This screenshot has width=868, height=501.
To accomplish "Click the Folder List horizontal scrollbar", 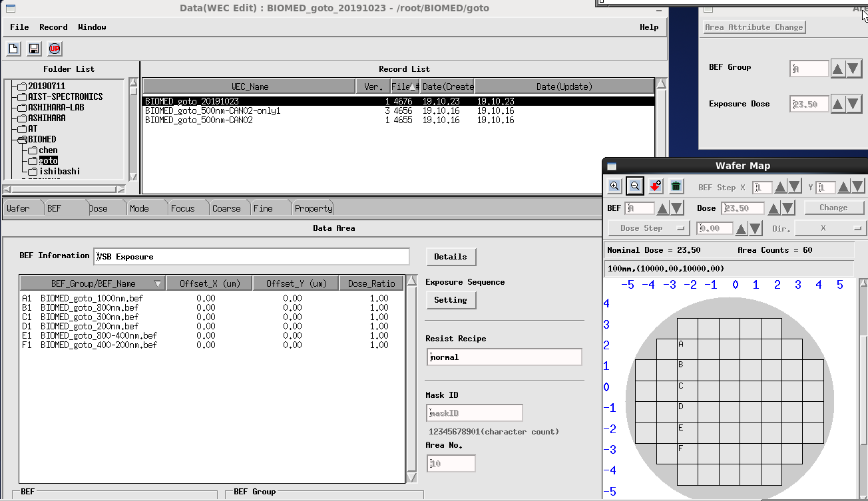I will 64,189.
